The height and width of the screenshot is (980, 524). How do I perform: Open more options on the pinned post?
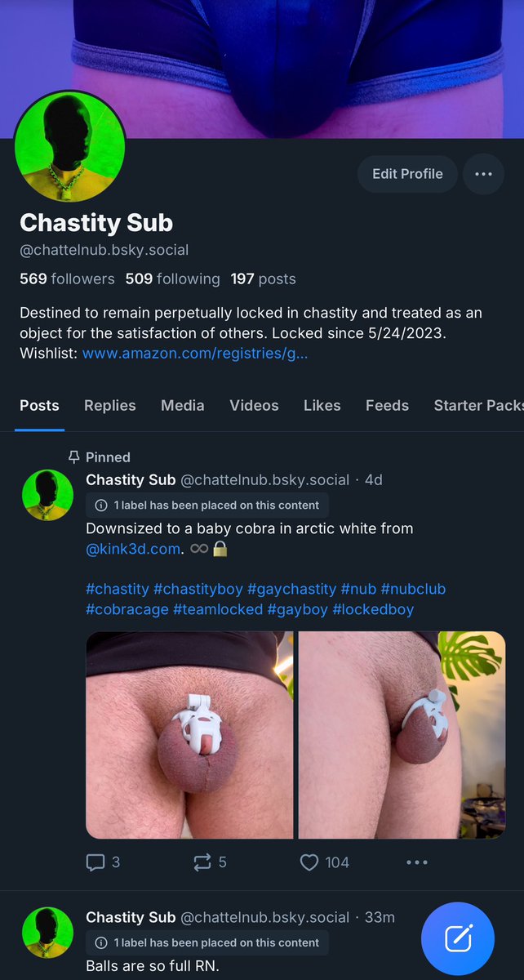click(x=417, y=862)
